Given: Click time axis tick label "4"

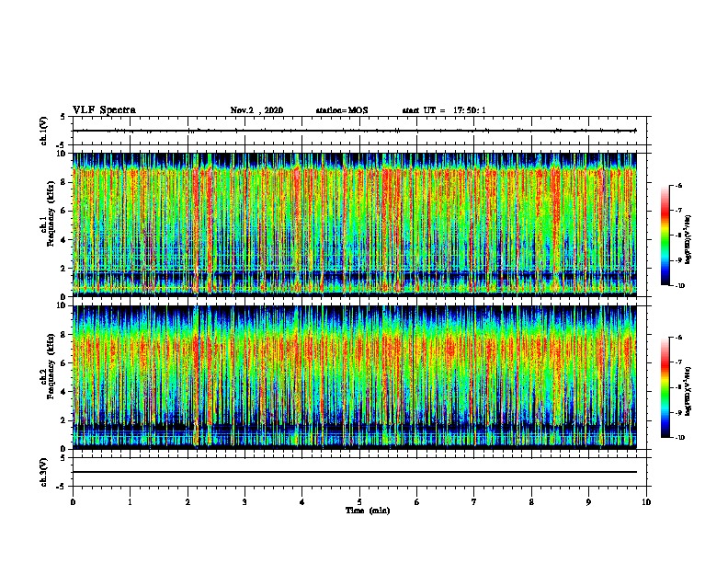Looking at the screenshot, I should [302, 502].
